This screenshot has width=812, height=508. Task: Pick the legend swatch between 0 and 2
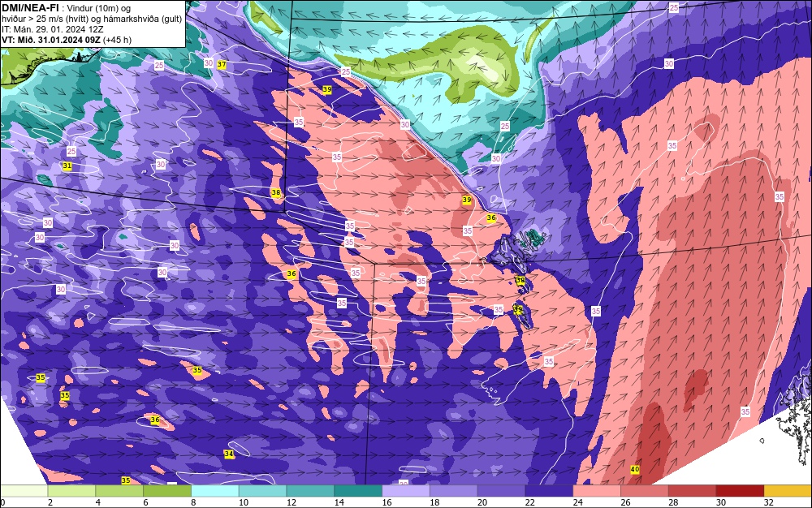24,491
